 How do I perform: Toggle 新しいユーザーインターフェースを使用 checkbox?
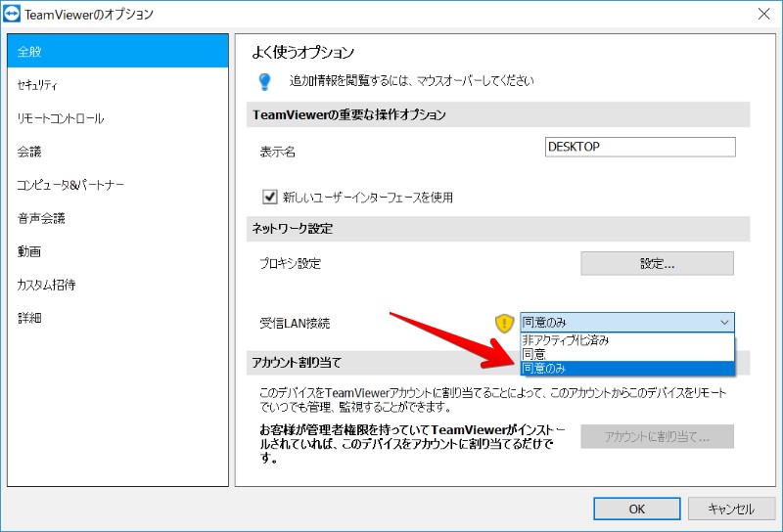(x=270, y=197)
